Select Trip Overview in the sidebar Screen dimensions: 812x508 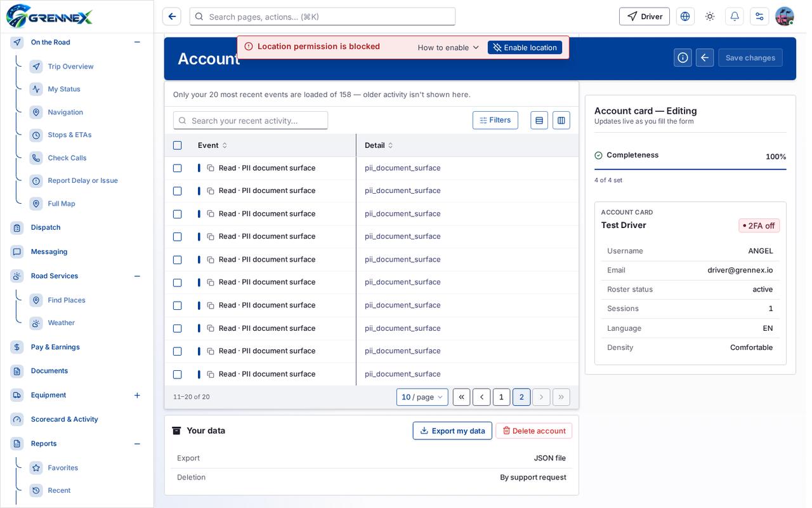pos(70,66)
